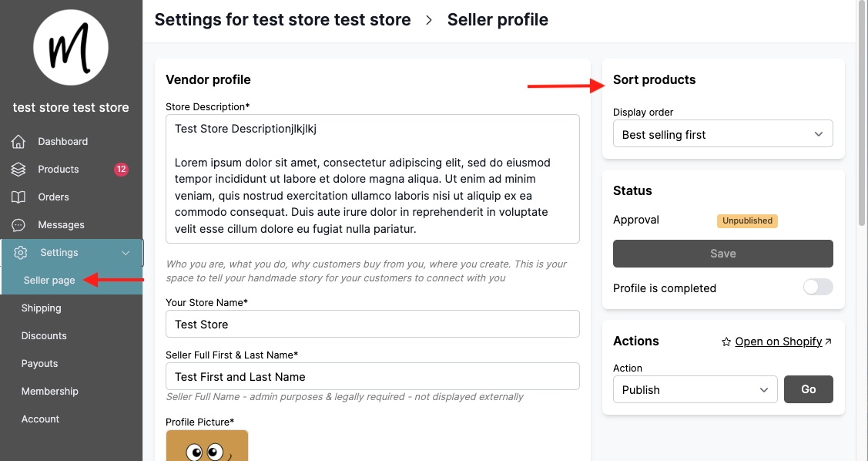Click the Dashboard home icon
Screen dimensions: 868x461
click(x=18, y=142)
